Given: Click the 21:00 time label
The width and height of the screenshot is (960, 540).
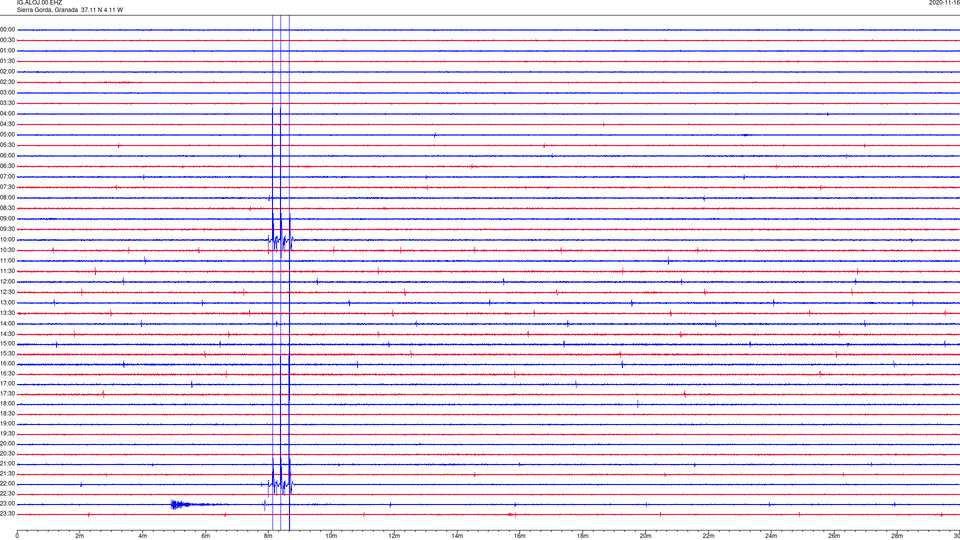Looking at the screenshot, I should [8, 464].
